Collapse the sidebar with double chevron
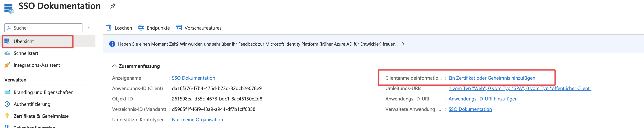 coord(90,28)
